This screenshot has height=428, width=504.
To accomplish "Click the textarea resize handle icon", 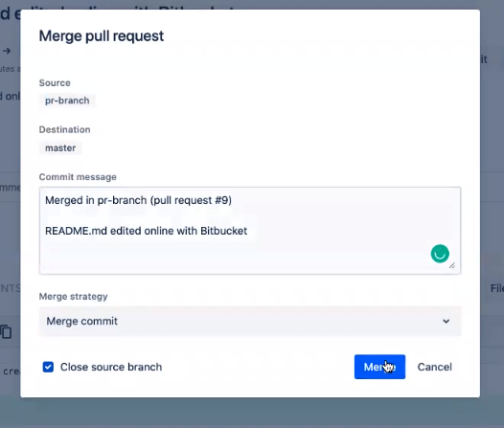I will (x=452, y=265).
